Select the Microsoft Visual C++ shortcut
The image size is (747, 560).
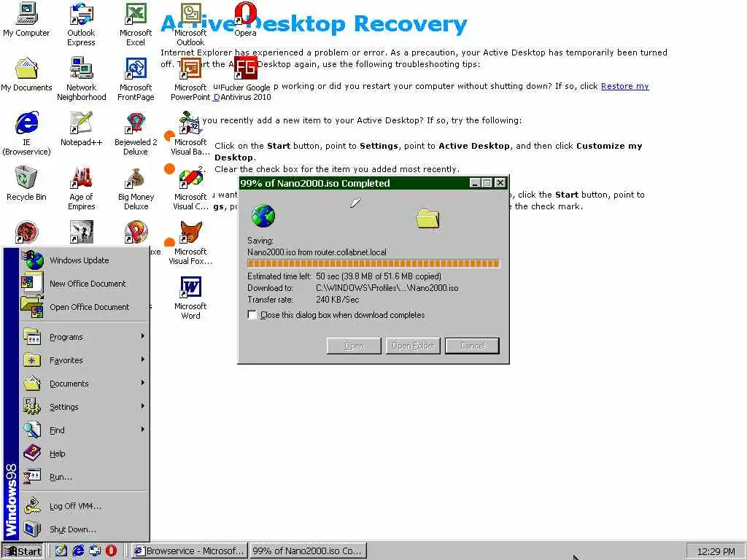[190, 188]
